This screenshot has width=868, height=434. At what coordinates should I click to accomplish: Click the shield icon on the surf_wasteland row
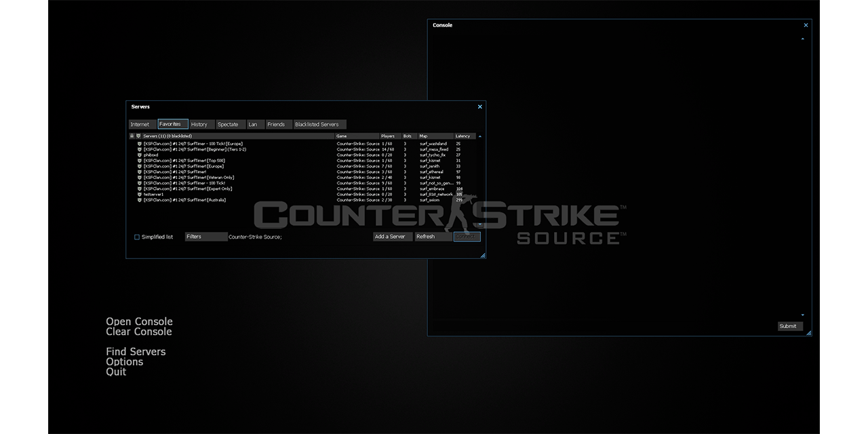139,144
